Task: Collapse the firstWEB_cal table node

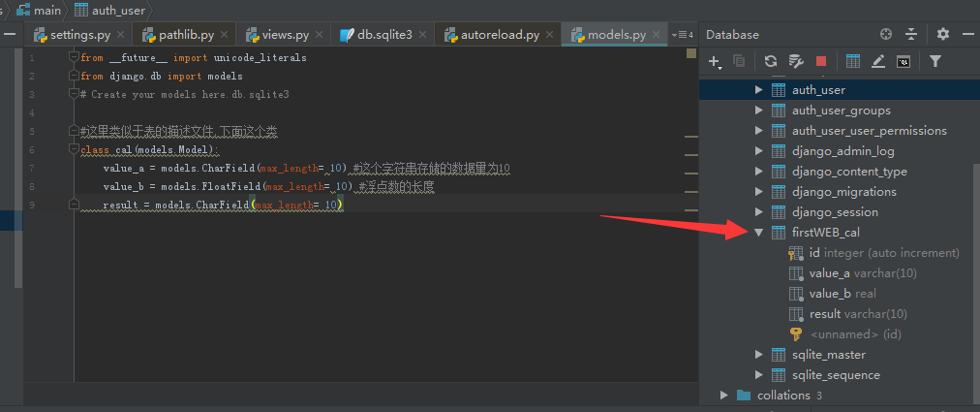Action: coord(759,233)
